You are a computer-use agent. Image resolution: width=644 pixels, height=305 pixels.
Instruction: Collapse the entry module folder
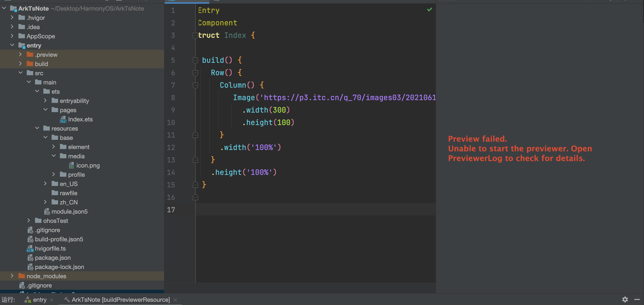(x=12, y=45)
